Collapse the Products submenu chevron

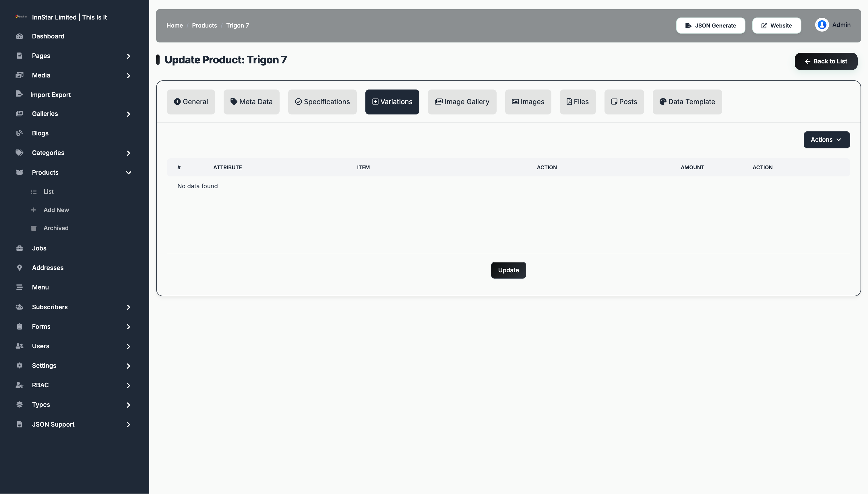(x=128, y=173)
